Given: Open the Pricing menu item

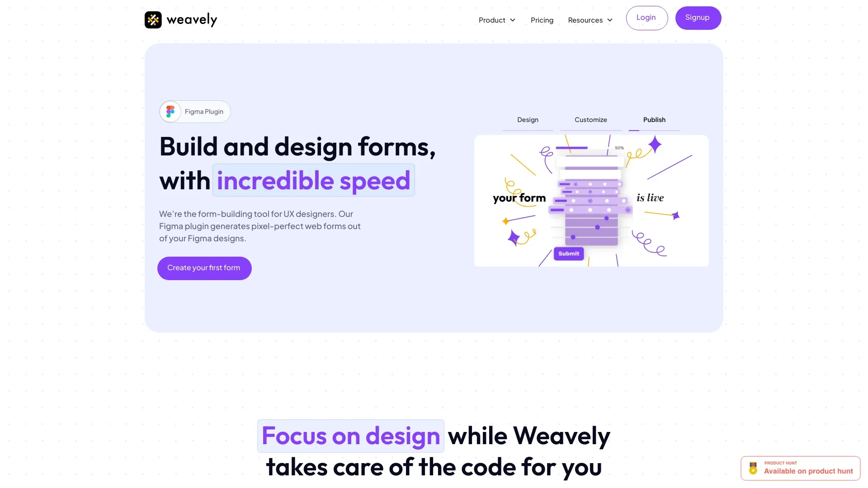Looking at the screenshot, I should pos(541,20).
